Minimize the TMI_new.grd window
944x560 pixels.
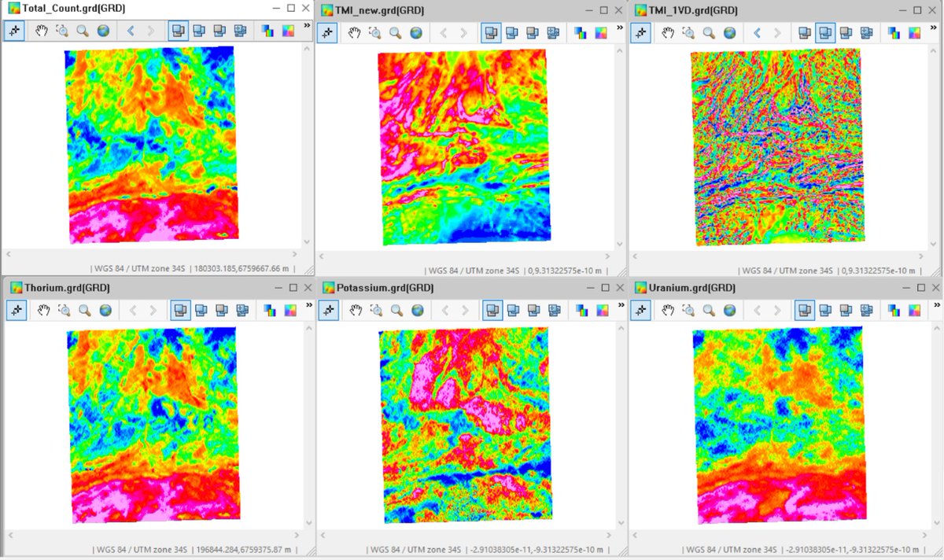[588, 10]
